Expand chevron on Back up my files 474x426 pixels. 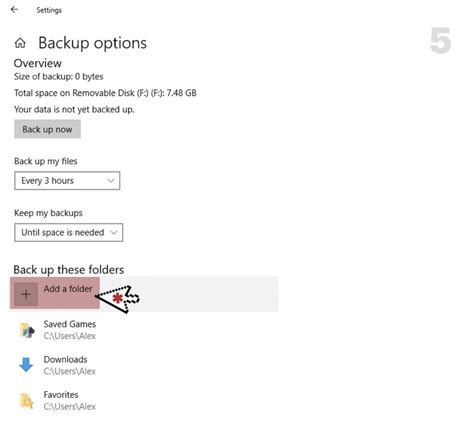click(111, 181)
